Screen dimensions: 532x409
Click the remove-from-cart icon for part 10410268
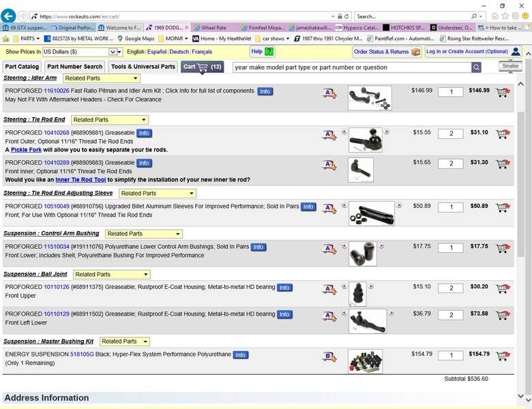tap(503, 134)
